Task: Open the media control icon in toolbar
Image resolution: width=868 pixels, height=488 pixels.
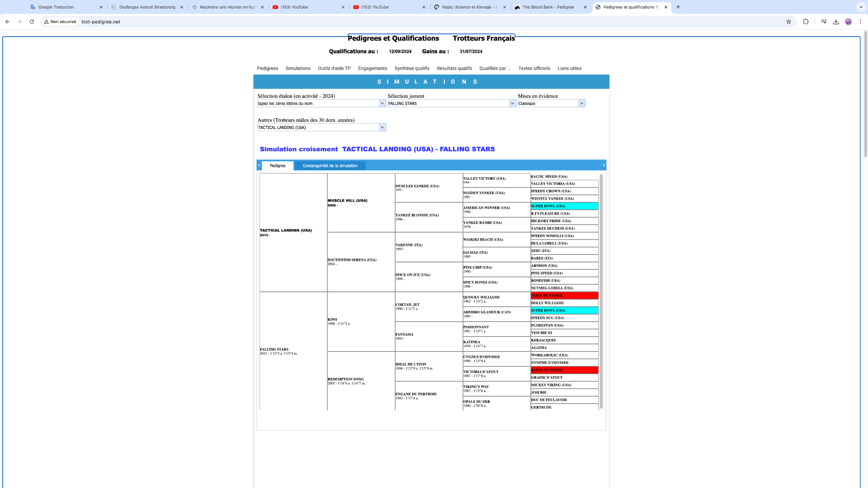Action: point(824,22)
